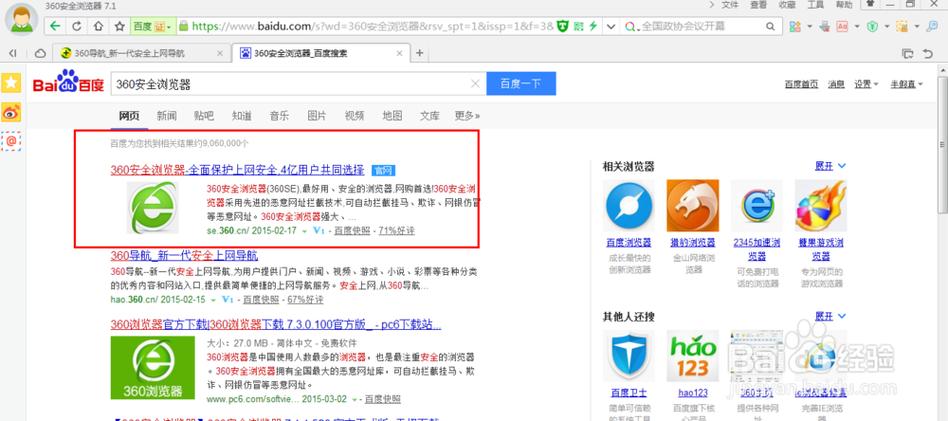Click the 百度浏览器 icon

pos(629,206)
